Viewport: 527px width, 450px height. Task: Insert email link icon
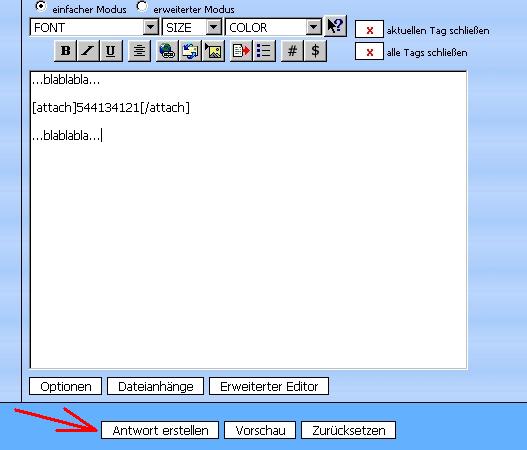(190, 51)
